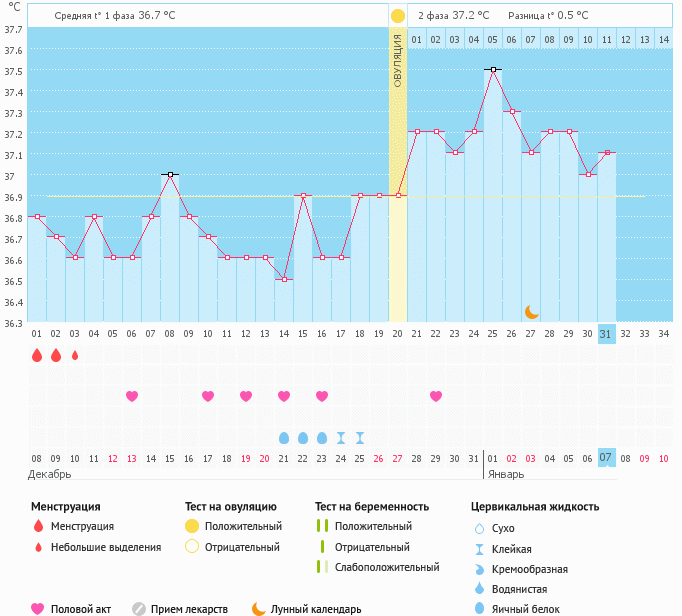The image size is (682, 616).
Task: Click the heart icon on cycle day 06
Action: (x=132, y=396)
